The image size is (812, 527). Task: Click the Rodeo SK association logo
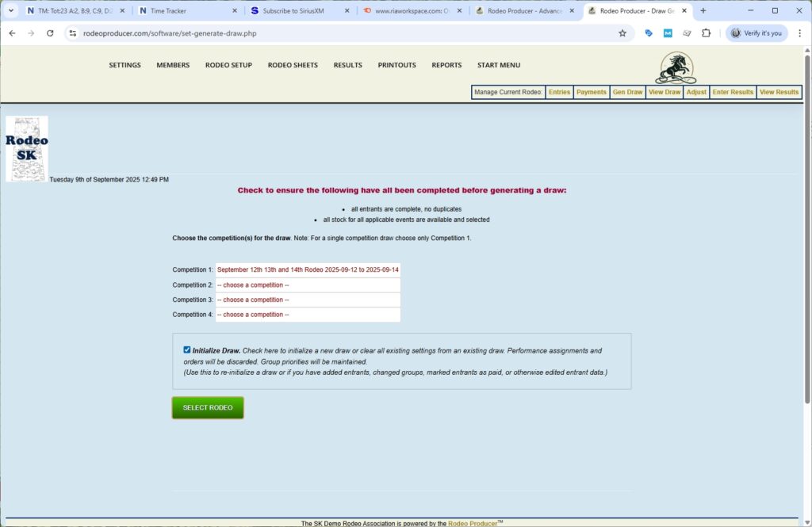tap(27, 149)
